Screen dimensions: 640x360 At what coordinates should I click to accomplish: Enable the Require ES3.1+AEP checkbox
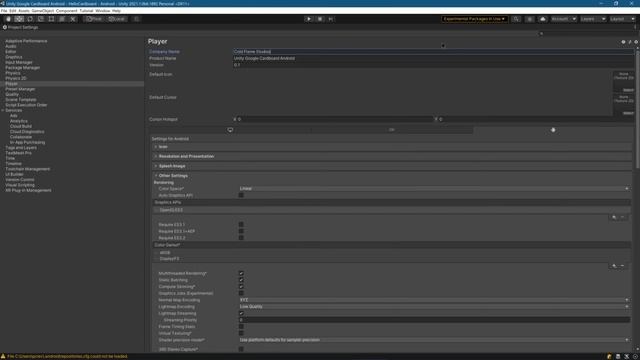[x=241, y=231]
